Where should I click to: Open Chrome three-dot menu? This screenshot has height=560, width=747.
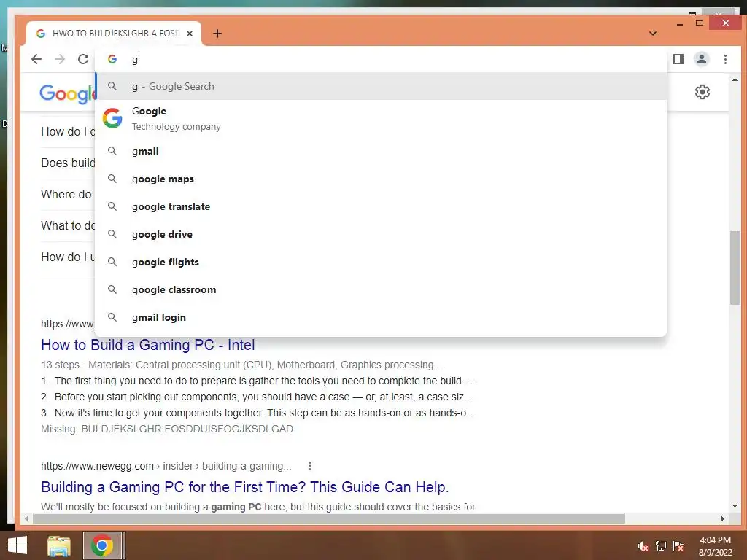tap(725, 59)
